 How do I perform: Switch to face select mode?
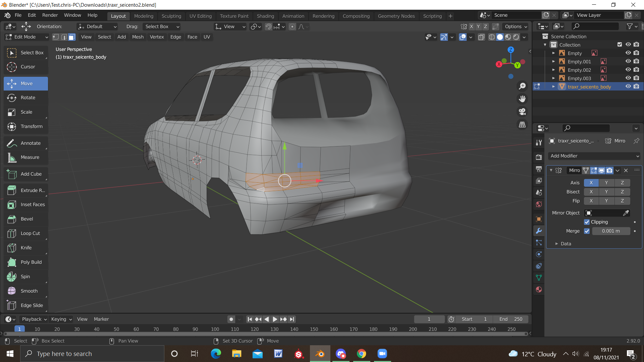[x=72, y=37]
